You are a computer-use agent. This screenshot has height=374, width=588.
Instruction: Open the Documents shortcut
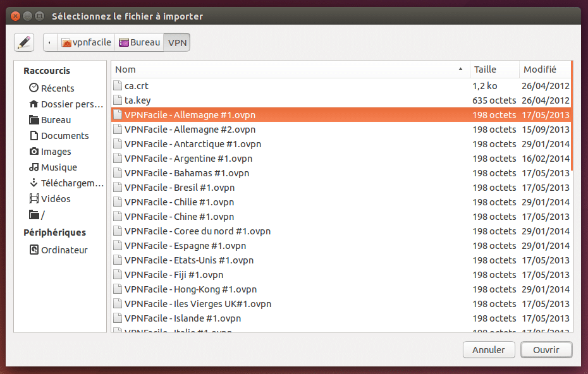tap(60, 136)
